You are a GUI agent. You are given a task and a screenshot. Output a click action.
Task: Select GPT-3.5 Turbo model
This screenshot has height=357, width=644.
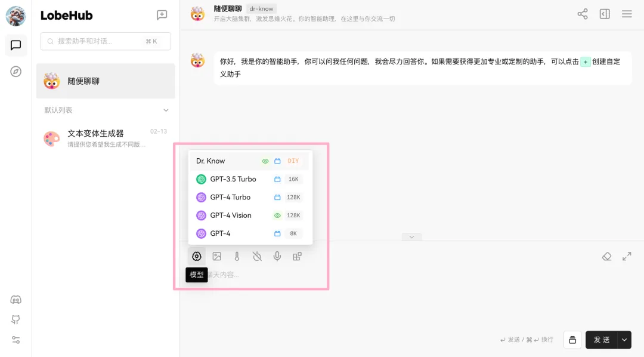tap(250, 179)
